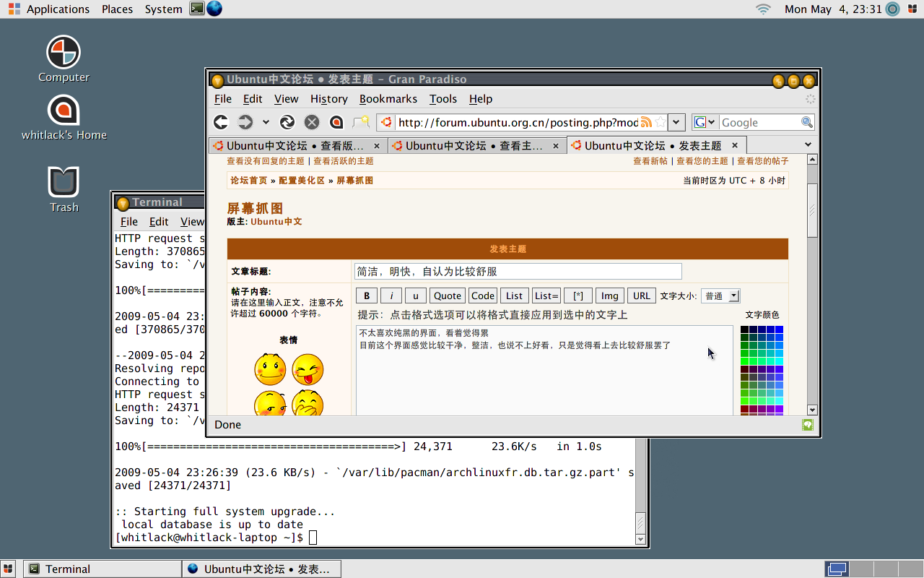
Task: Click in the 文章标题 title field
Action: click(518, 272)
